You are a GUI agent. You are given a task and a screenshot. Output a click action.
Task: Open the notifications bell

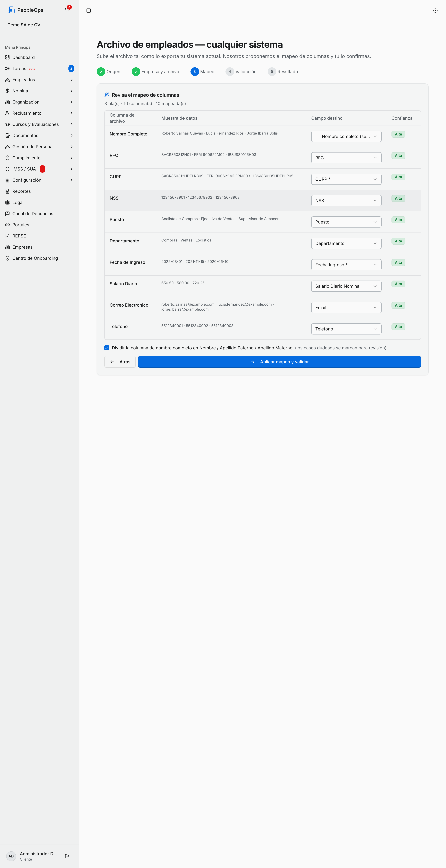67,10
